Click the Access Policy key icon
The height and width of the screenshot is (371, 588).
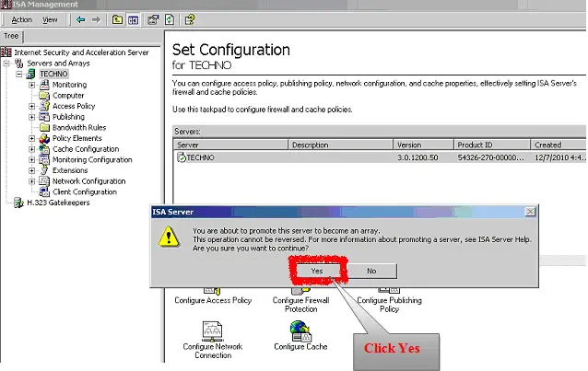44,106
